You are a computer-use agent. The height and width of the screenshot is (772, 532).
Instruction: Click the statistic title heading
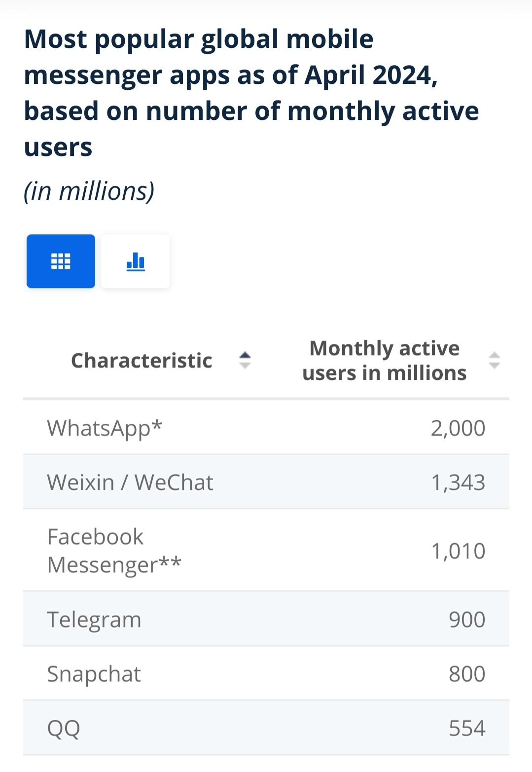251,93
